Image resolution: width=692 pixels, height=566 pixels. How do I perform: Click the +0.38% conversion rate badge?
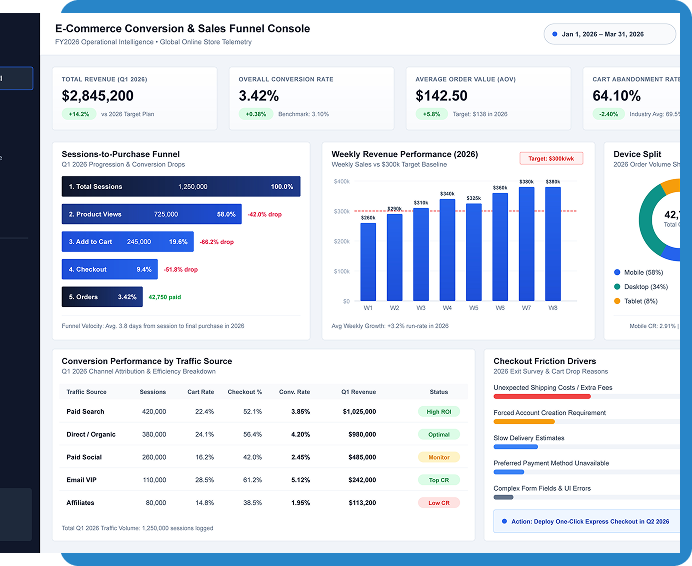coord(256,114)
